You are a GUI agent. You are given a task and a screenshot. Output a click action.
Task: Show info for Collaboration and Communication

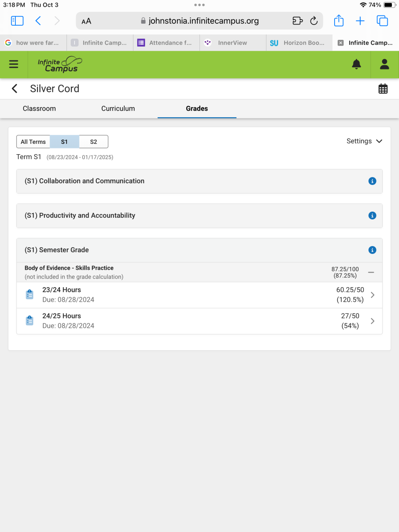372,181
